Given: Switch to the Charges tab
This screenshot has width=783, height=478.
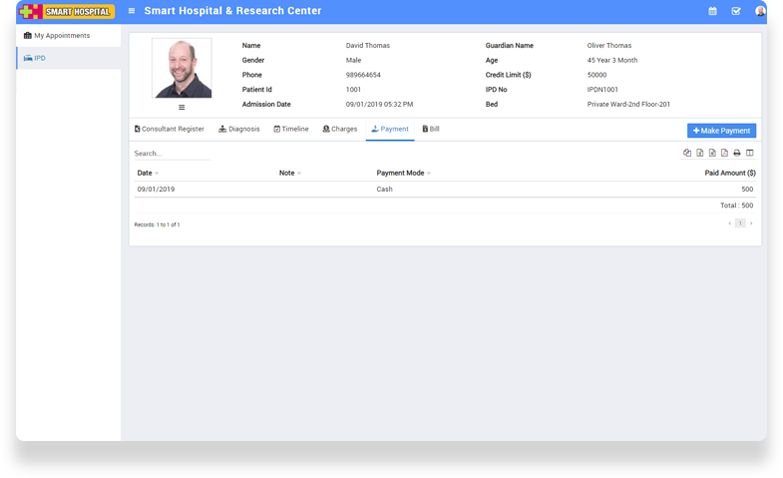Looking at the screenshot, I should coord(339,129).
